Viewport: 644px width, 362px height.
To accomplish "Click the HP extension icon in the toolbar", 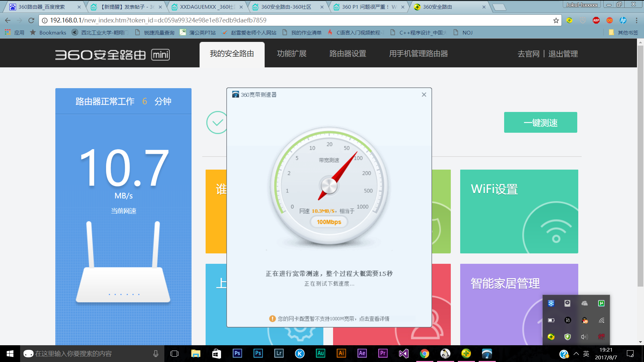I will pos(623,20).
